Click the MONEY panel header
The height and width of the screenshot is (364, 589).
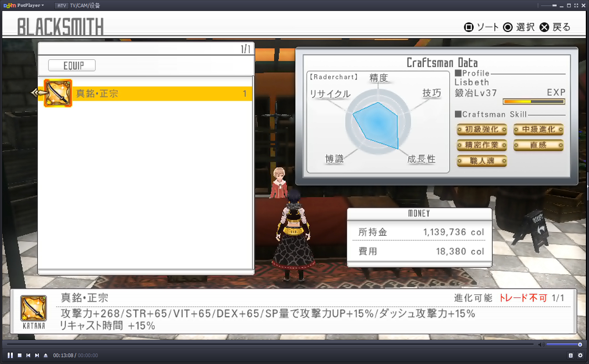(x=419, y=213)
